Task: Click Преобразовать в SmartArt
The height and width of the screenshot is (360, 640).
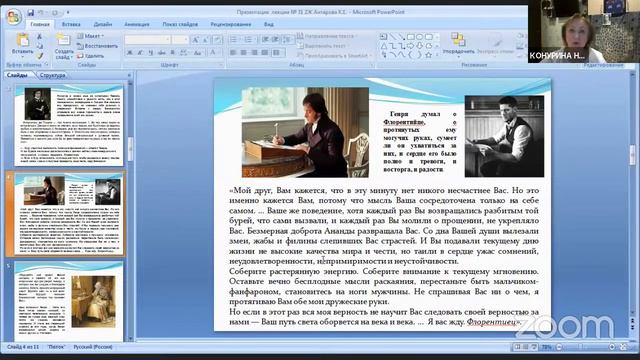Action: [x=334, y=56]
